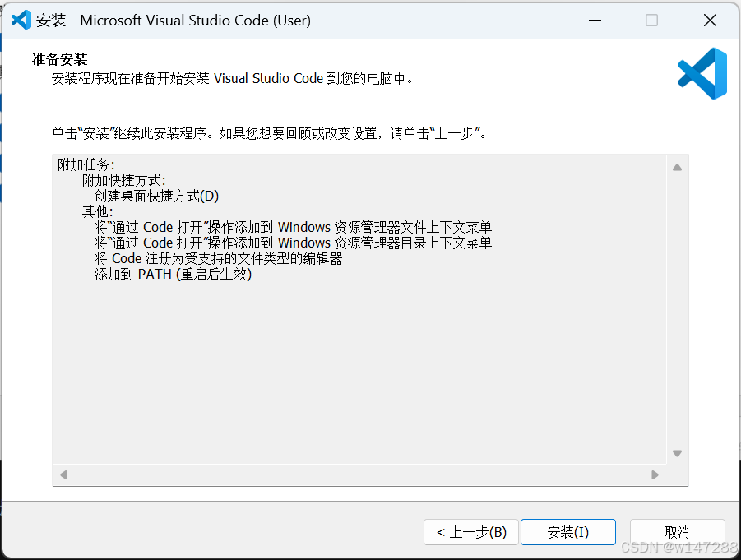Click the disabled maximize window button
This screenshot has width=741, height=560.
click(651, 21)
